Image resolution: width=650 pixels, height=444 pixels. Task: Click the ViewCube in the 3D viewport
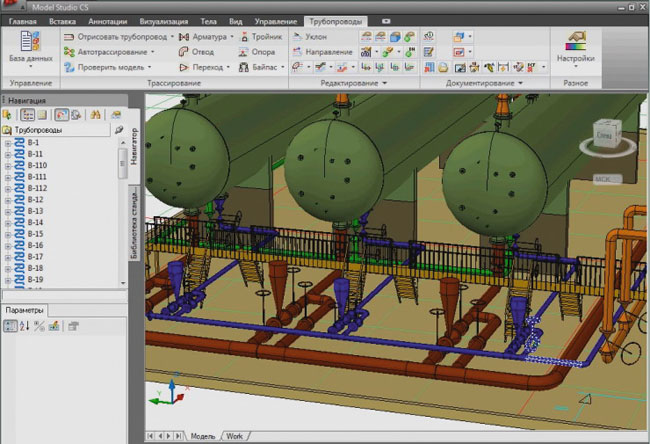[608, 133]
